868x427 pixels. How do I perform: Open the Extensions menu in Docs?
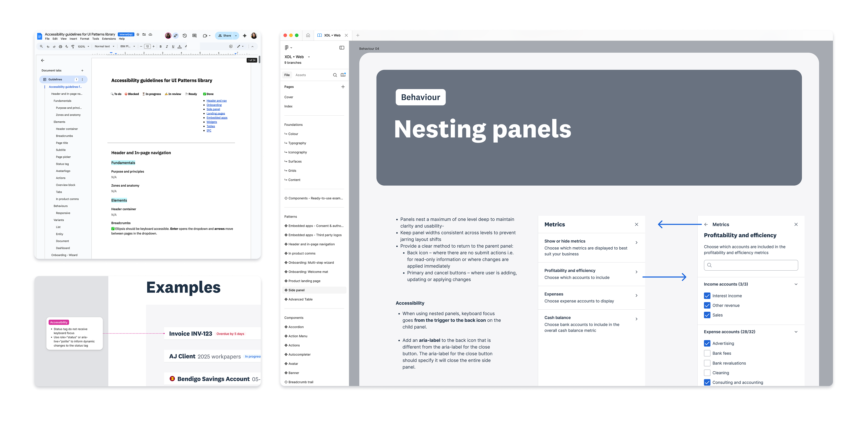(109, 39)
